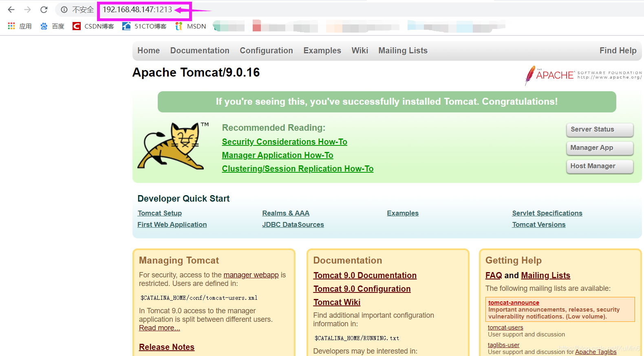Open Manager Application How-To link

click(278, 155)
